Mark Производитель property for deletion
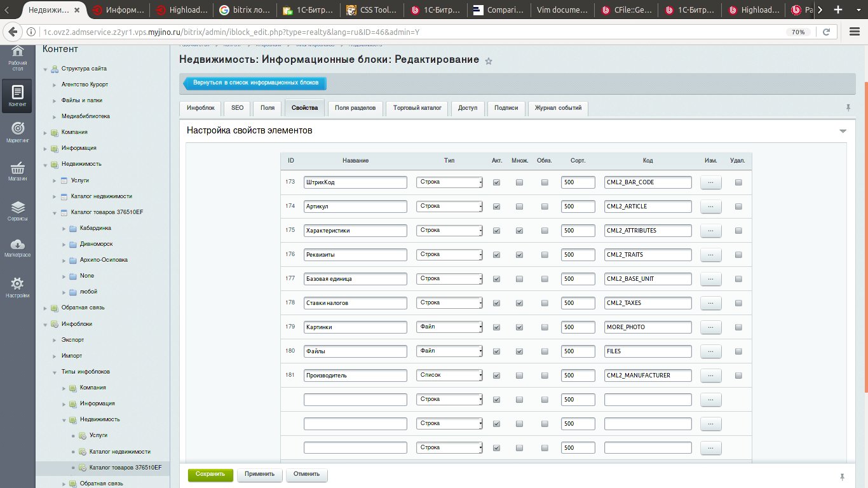Viewport: 868px width, 488px height. point(738,376)
